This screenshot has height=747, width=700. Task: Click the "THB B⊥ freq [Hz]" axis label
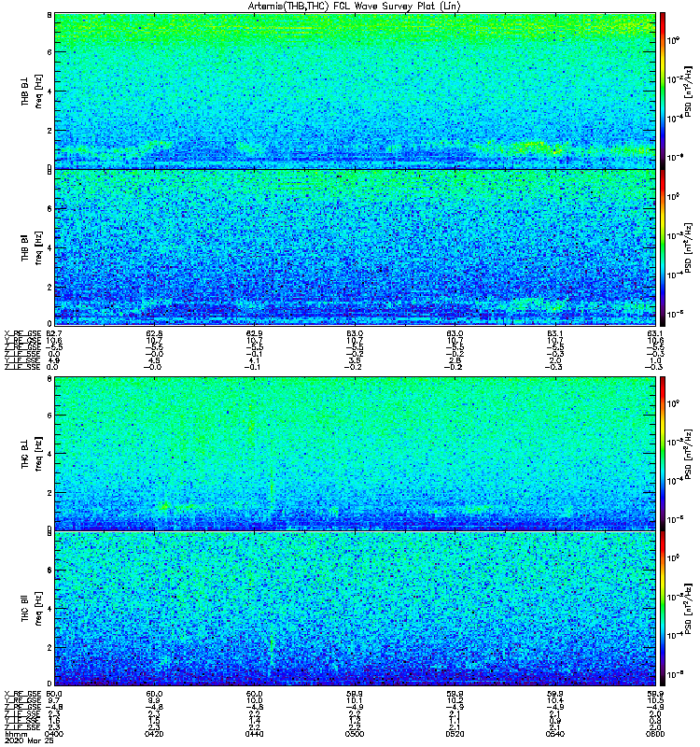(x=31, y=91)
